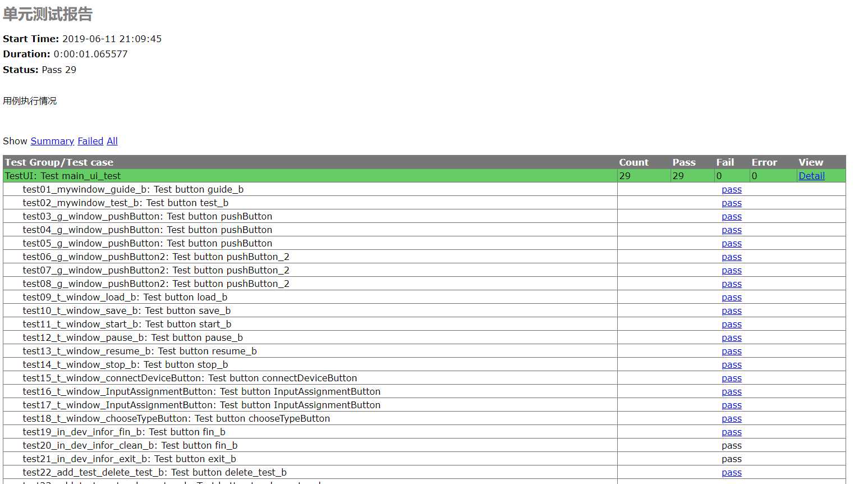Image resolution: width=868 pixels, height=484 pixels.
Task: Select the Count value 29 in TestUI row
Action: point(624,176)
